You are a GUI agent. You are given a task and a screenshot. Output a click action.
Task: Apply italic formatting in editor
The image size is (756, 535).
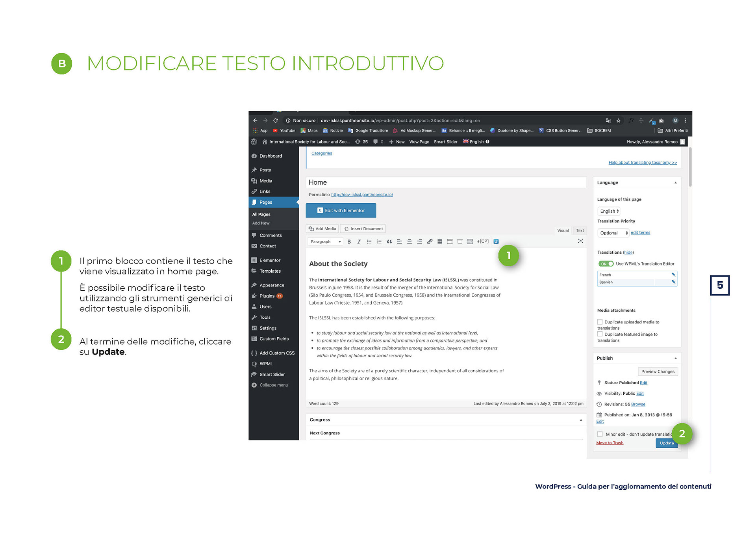[x=359, y=241]
